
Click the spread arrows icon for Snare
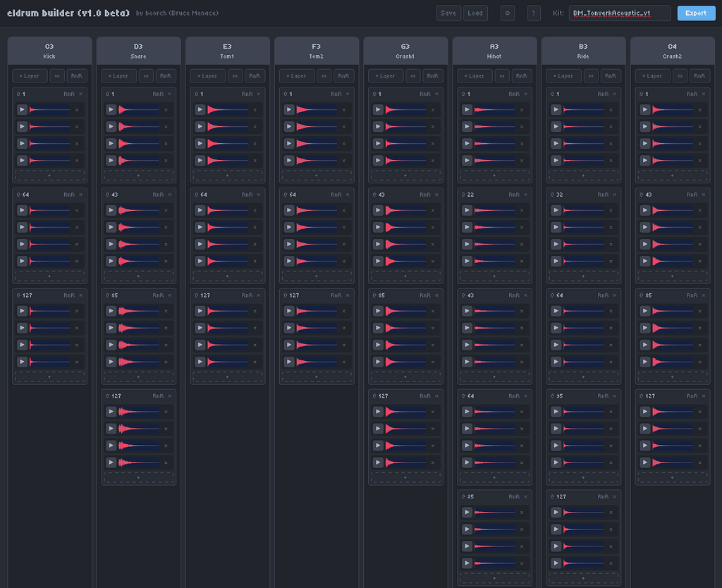point(146,76)
